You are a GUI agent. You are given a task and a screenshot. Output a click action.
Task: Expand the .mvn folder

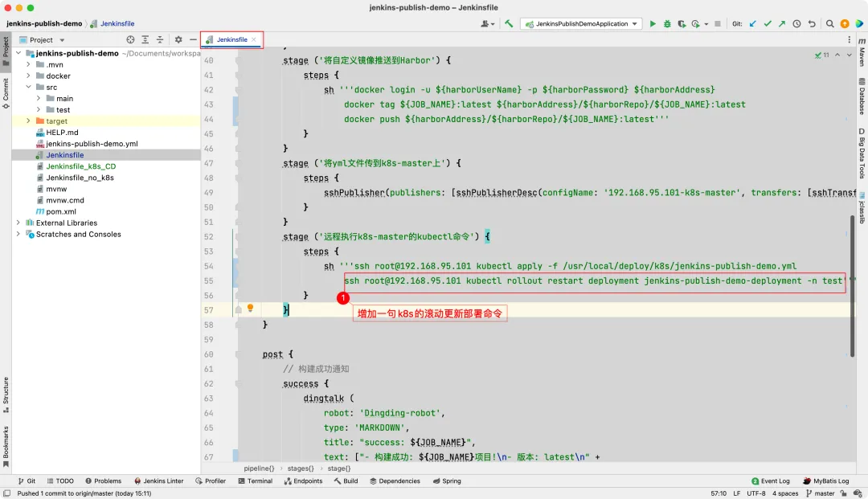pos(28,65)
